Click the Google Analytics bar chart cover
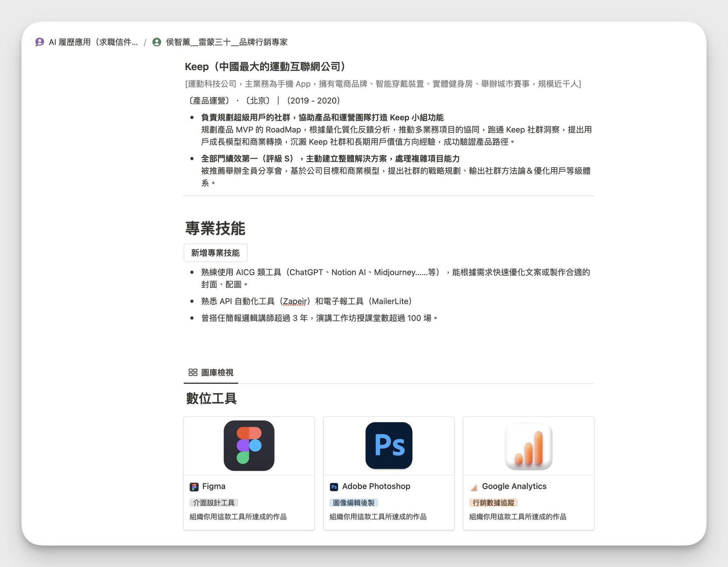Viewport: 728px width, 567px height. 529,446
